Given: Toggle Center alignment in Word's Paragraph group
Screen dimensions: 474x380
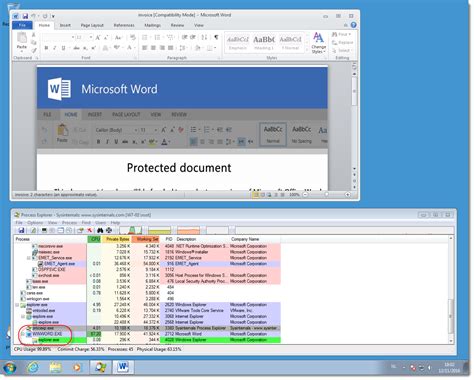Looking at the screenshot, I should pos(153,48).
